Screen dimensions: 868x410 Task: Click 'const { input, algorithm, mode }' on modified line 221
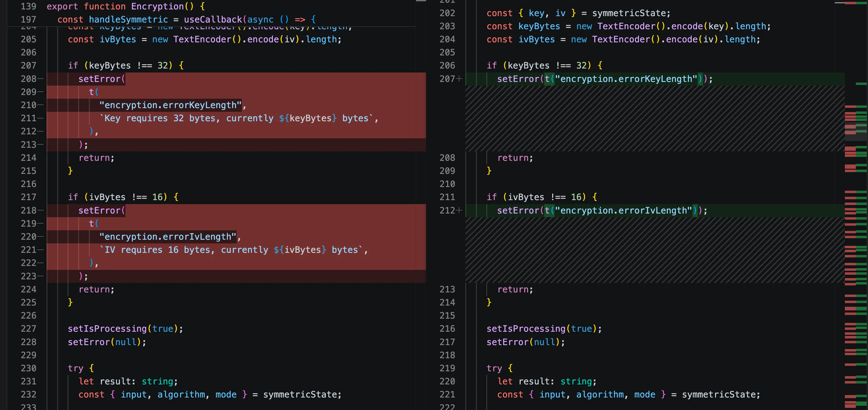pos(582,394)
